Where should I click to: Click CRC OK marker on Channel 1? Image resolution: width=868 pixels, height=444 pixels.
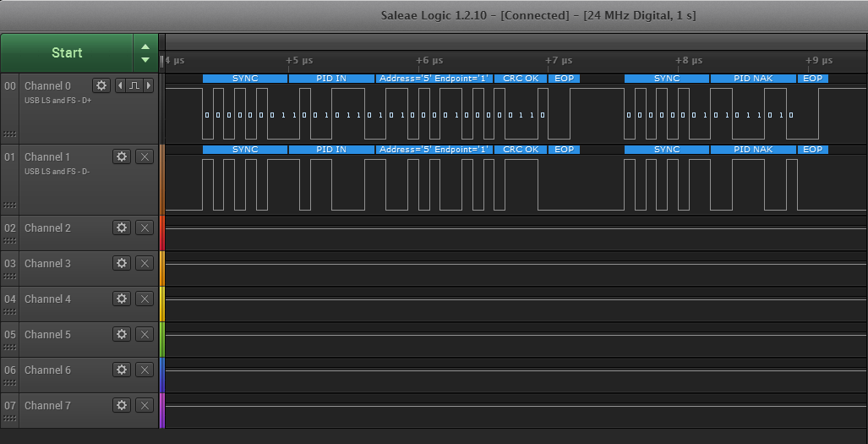point(521,150)
